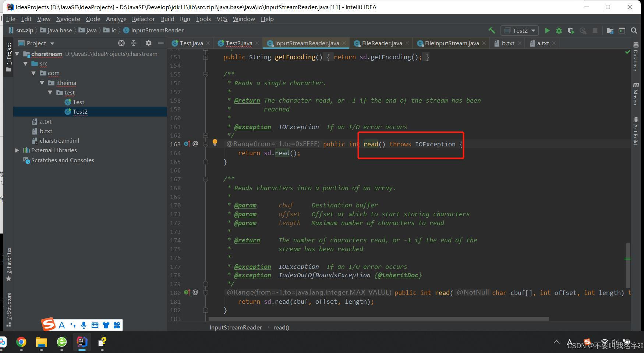
Task: Close the a.txt editor tab
Action: [x=554, y=43]
